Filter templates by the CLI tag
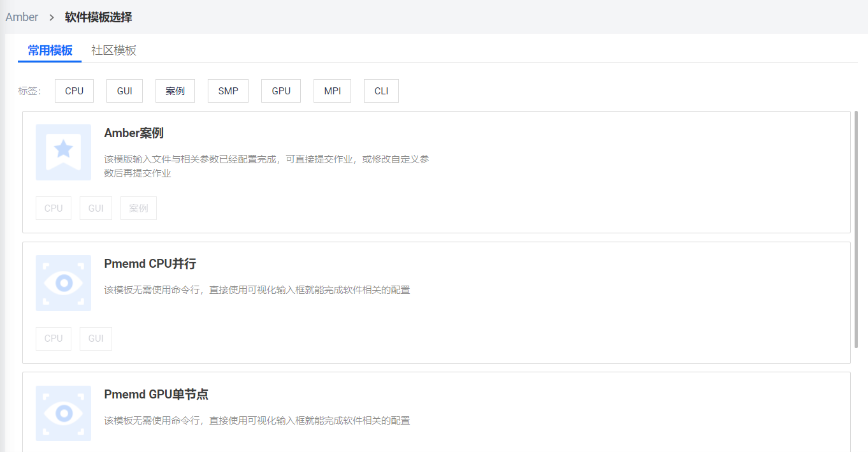The image size is (868, 452). 381,91
